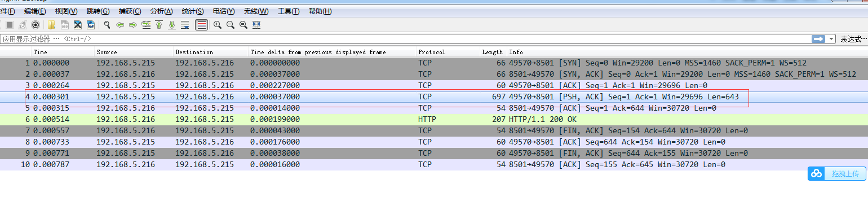This screenshot has width=868, height=223.
Task: Save the capture file
Action: coord(65,25)
